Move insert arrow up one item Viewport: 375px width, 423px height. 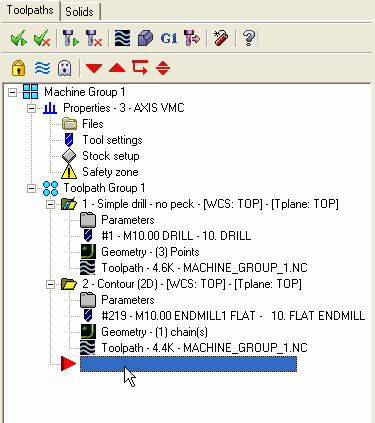point(117,68)
